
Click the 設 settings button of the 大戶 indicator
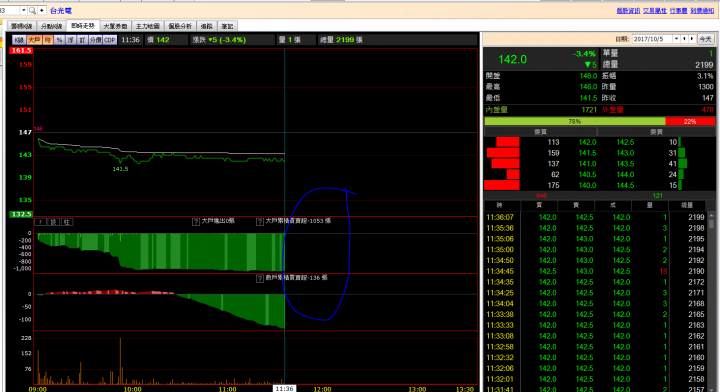coord(54,222)
